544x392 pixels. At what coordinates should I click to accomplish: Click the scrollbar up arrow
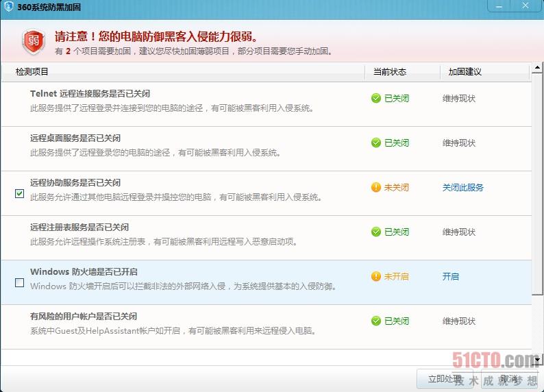(537, 68)
